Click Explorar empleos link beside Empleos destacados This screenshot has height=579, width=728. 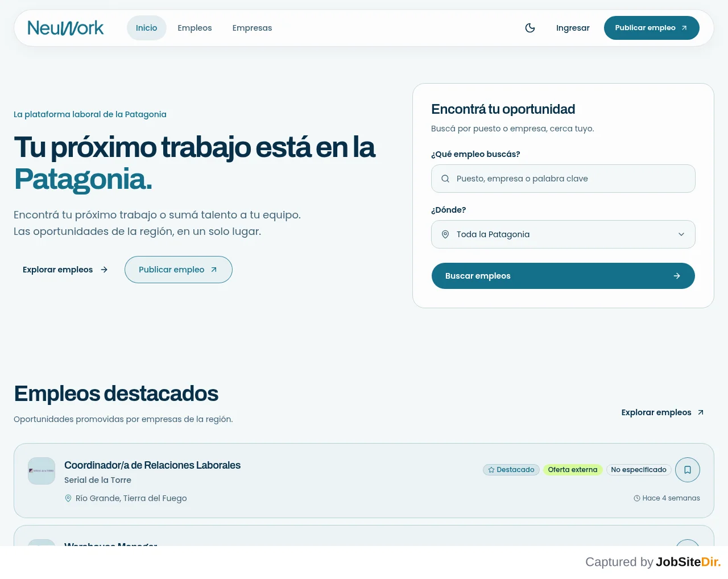click(663, 412)
